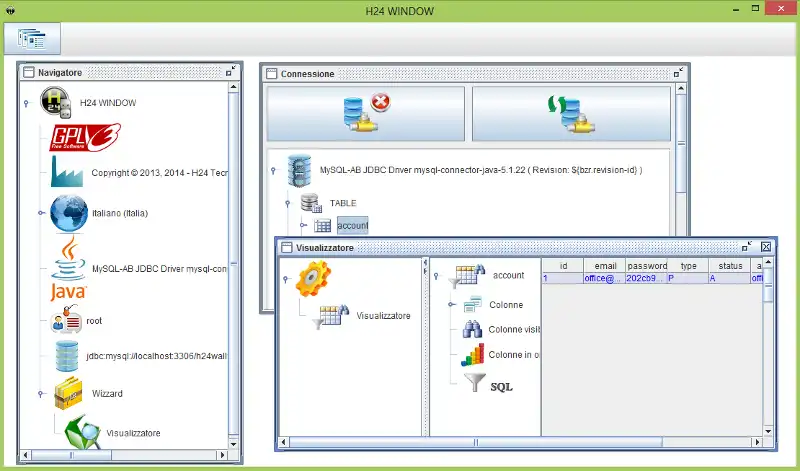The image size is (800, 471).
Task: Open the Visualizzatore panel system menu icon
Action: click(287, 247)
